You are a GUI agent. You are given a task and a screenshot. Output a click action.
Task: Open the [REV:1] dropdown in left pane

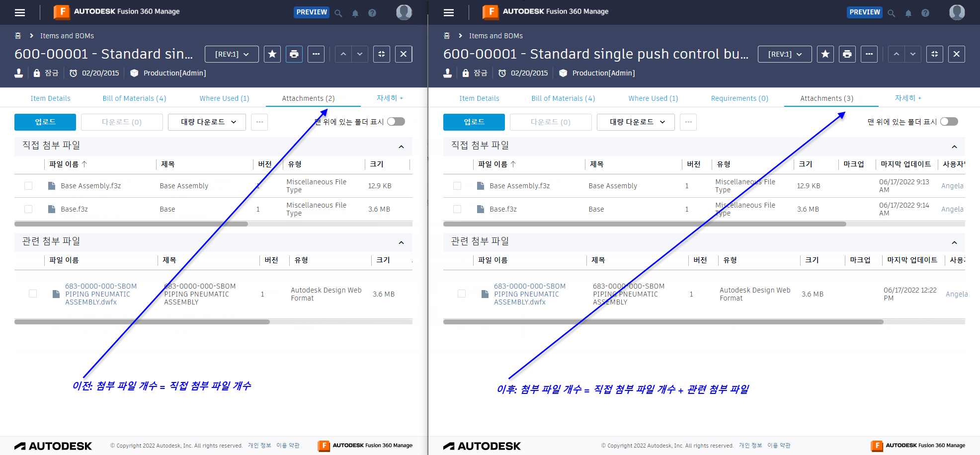click(x=232, y=54)
